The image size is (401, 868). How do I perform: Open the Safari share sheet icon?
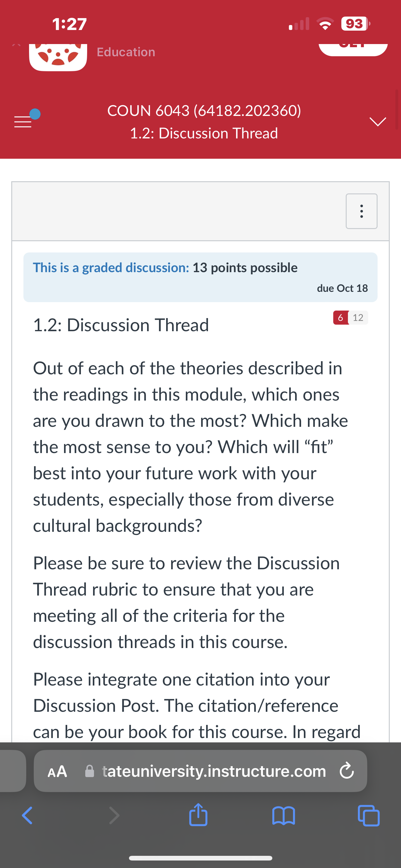click(198, 815)
